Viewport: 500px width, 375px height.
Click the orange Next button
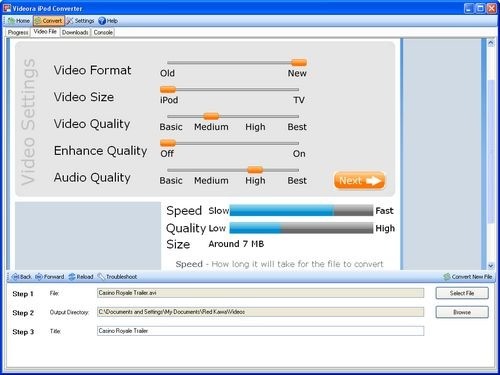[359, 181]
